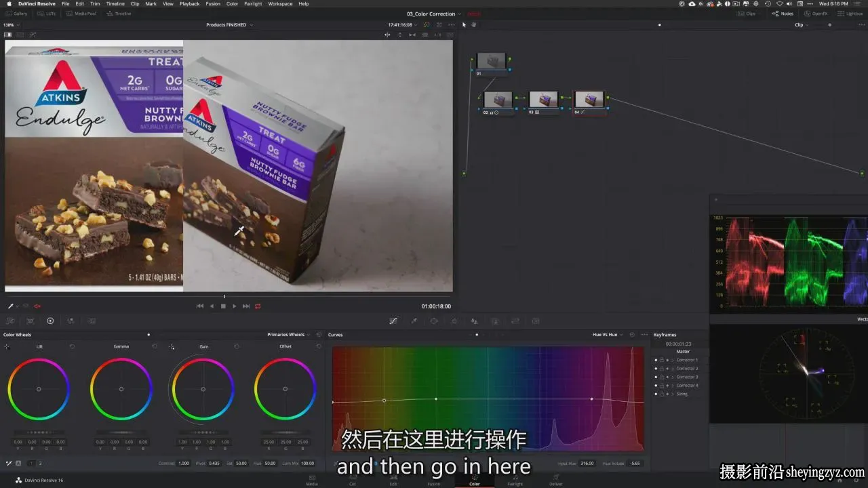Open the Gallery panel
868x488 pixels.
(16, 14)
